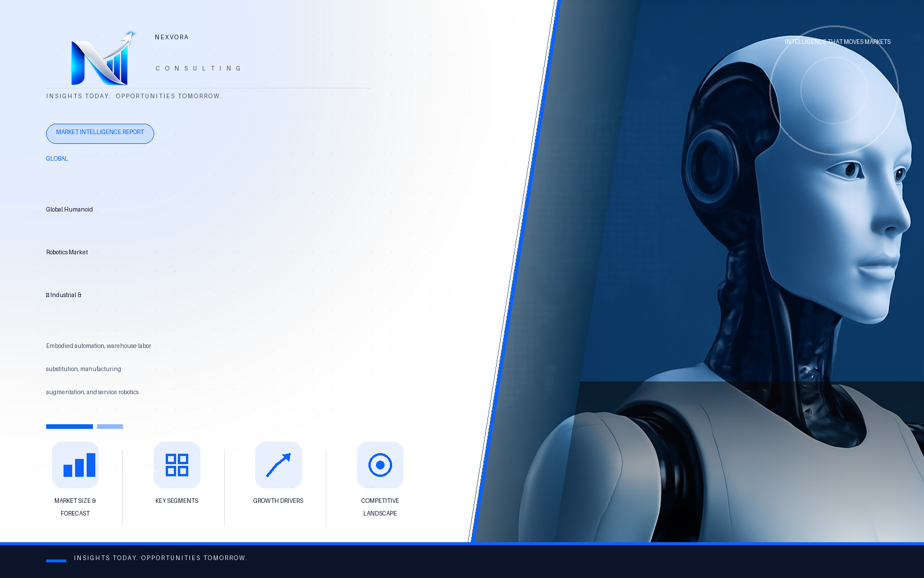Screen dimensions: 924x578
Task: Select the 'Industrial &' text line
Action: click(x=64, y=295)
